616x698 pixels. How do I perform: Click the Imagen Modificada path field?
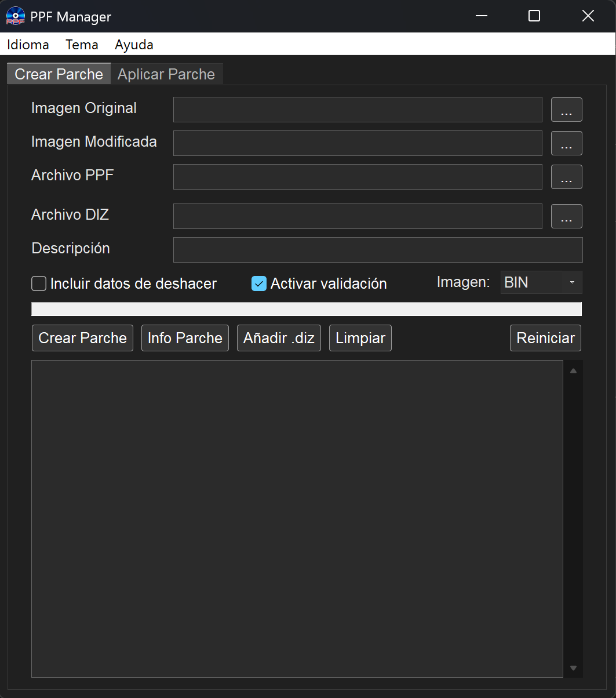(358, 143)
